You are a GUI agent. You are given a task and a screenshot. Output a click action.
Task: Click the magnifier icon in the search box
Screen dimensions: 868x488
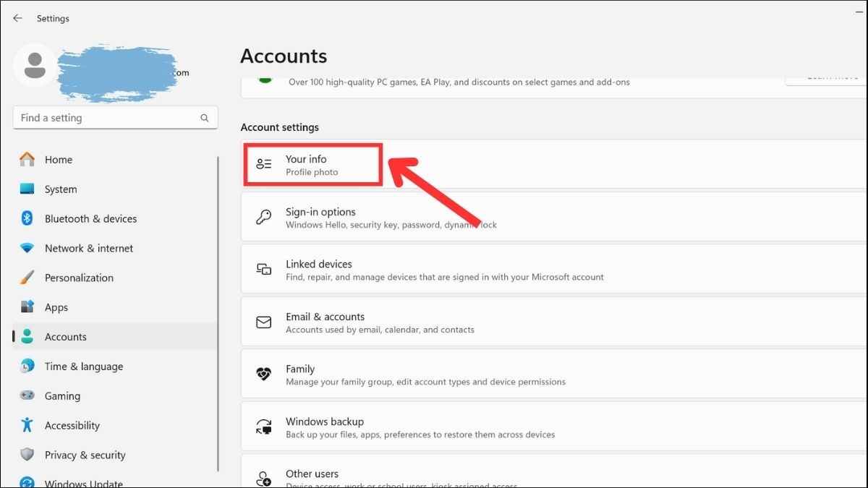coord(205,118)
